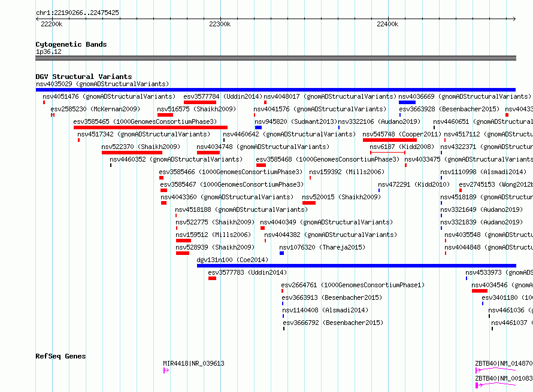
Task: Select the dgv131n100 (Coe2014) blue bar
Action: (356, 266)
